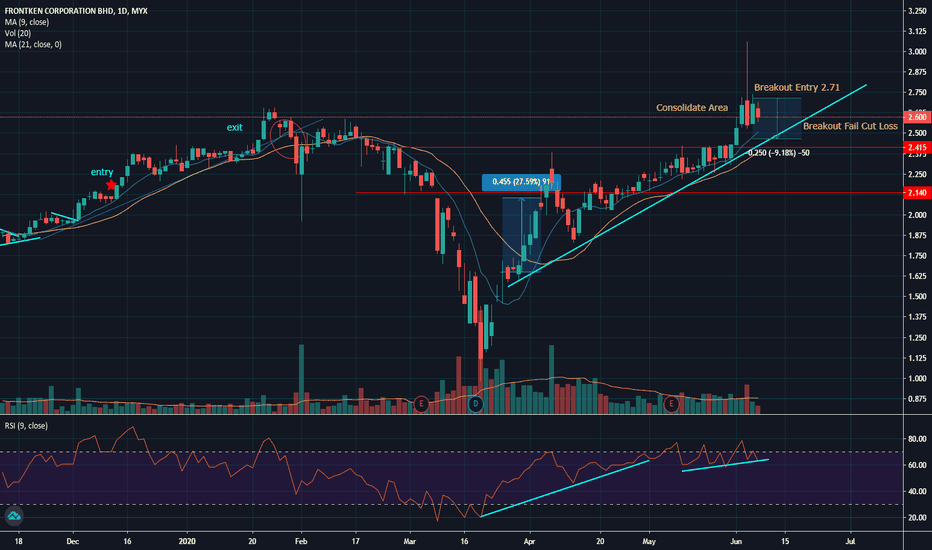932x550 pixels.
Task: Click 1.000 on the price axis
Action: point(917,378)
